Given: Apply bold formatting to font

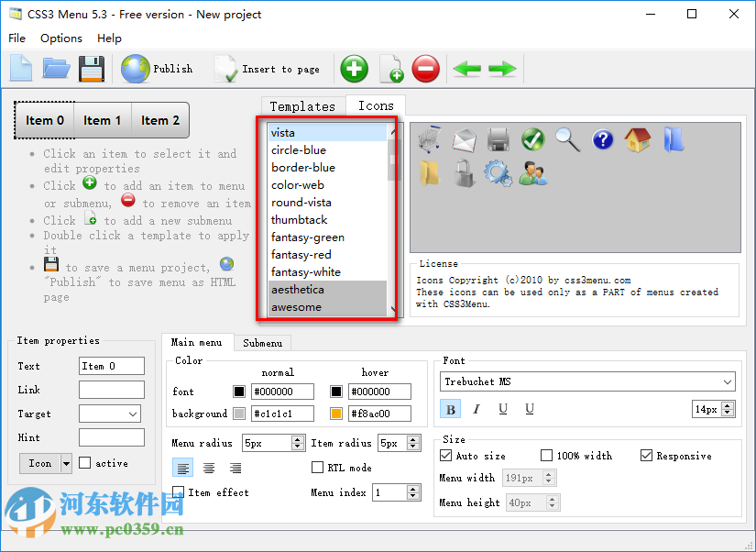Looking at the screenshot, I should pyautogui.click(x=450, y=409).
